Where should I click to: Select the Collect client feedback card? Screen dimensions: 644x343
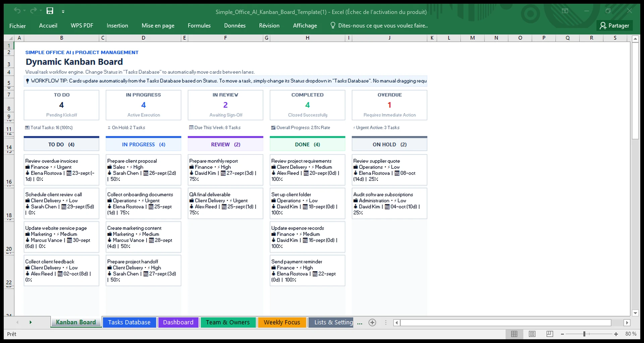(61, 271)
